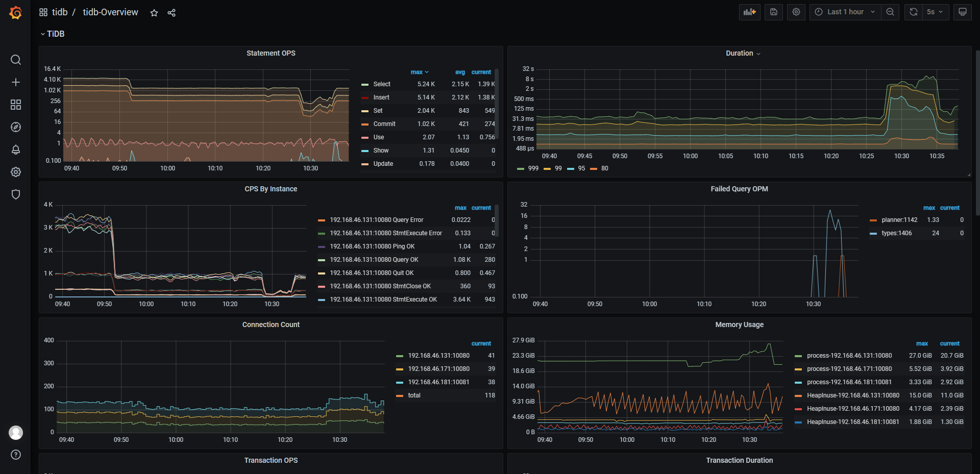Click the tidb folder breadcrumb link
This screenshot has width=980, height=474.
[60, 12]
